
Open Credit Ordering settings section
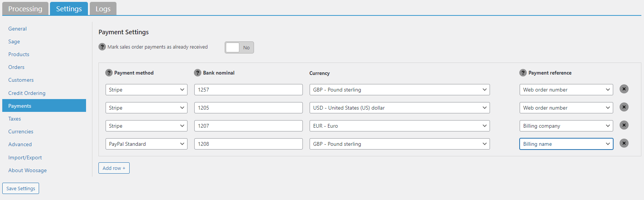pos(44,93)
